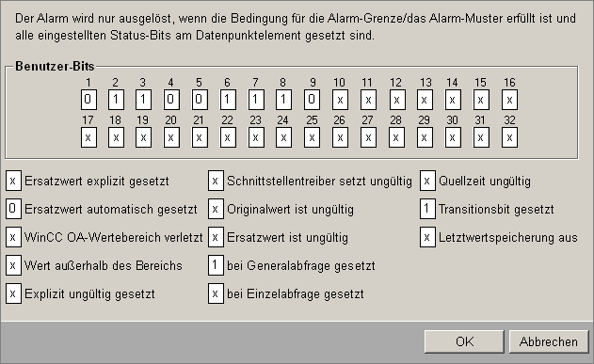Viewport: 594px width, 364px height.
Task: Toggle user bit 16 box
Action: [x=509, y=100]
